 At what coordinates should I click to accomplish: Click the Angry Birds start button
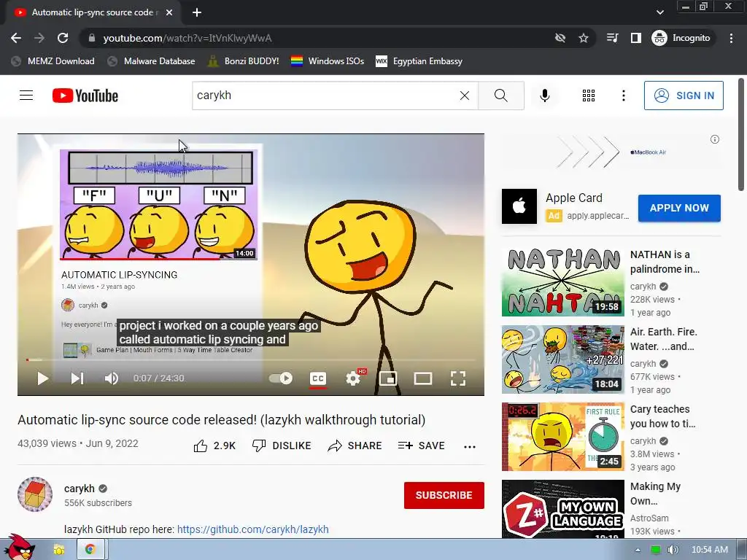(x=19, y=548)
